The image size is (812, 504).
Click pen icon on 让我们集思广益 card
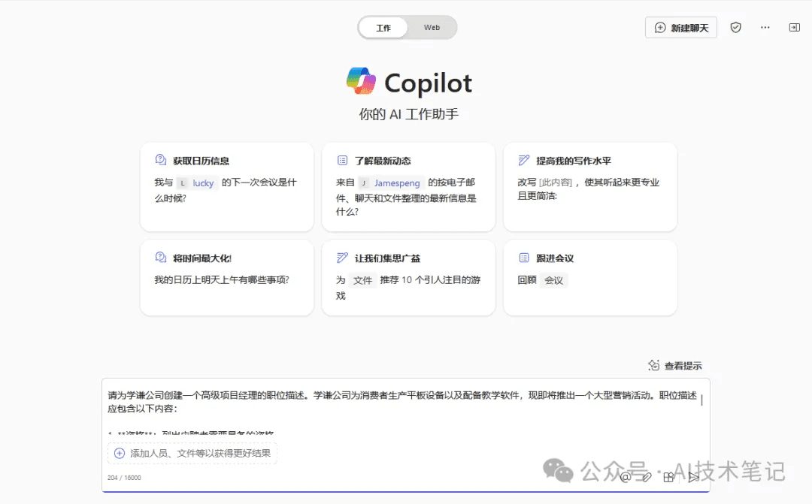(x=342, y=258)
